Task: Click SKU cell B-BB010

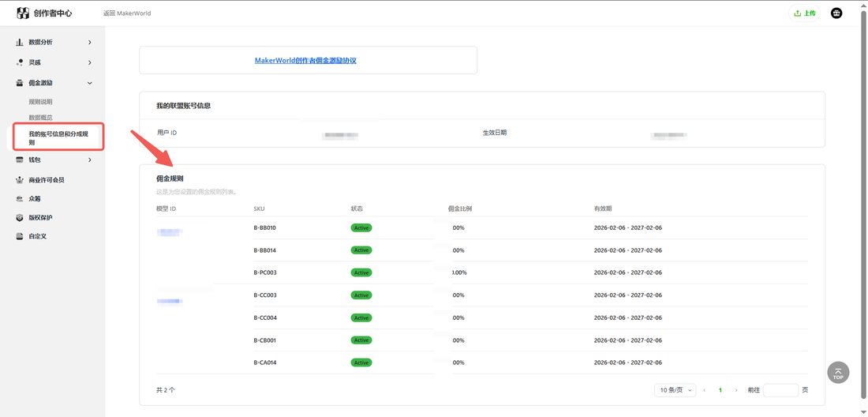Action: click(264, 227)
